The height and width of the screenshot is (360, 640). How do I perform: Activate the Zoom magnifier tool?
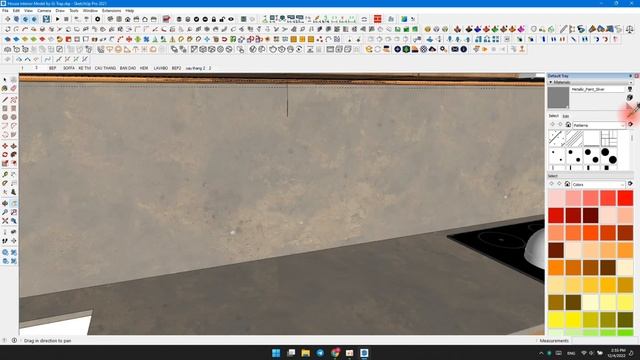click(5, 212)
